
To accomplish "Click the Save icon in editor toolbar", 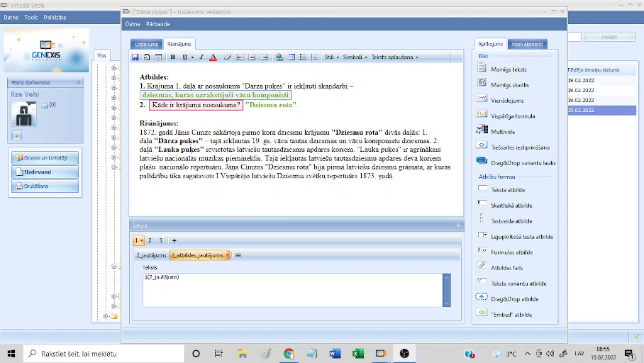I will click(x=135, y=57).
